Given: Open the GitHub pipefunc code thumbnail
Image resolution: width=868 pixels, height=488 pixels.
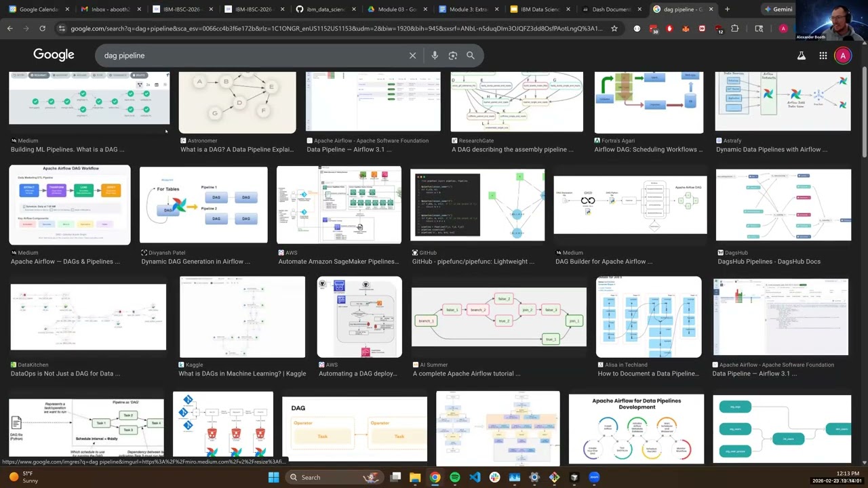Looking at the screenshot, I should [x=477, y=205].
